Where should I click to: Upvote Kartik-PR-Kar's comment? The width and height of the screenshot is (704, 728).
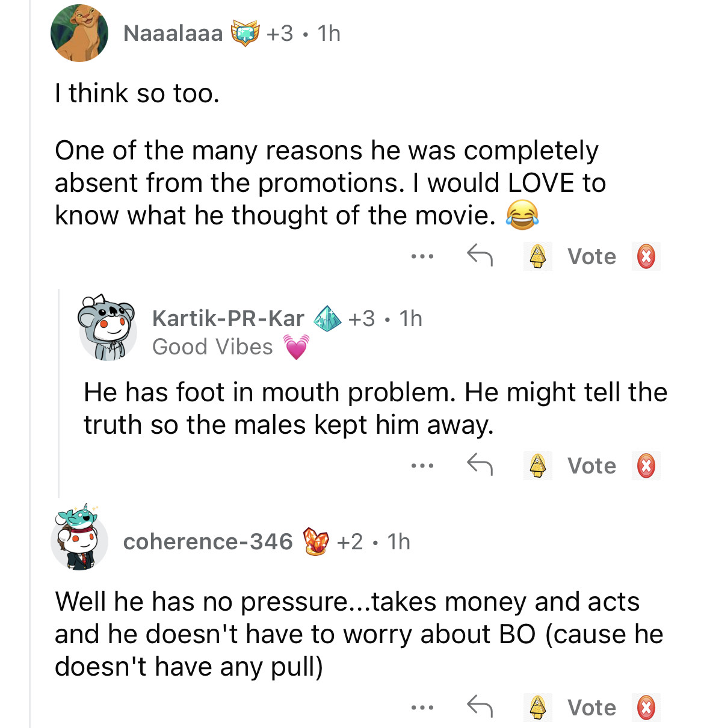tap(537, 466)
